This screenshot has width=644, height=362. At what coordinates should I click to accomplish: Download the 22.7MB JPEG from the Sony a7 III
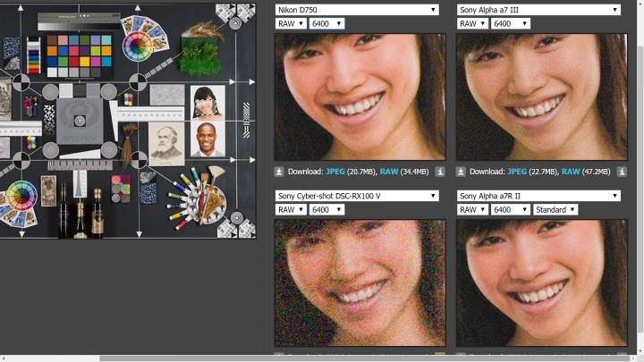517,172
